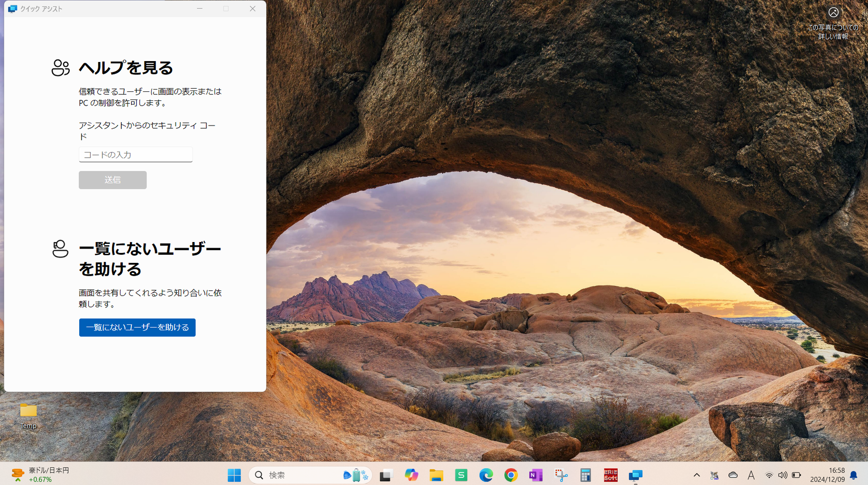Image resolution: width=868 pixels, height=485 pixels.
Task: Click the battery status tray icon
Action: point(796,475)
